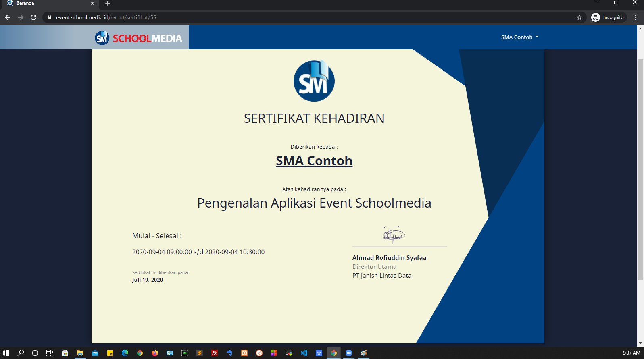The image size is (644, 359).
Task: Launch Firefox from taskbar
Action: 155,353
